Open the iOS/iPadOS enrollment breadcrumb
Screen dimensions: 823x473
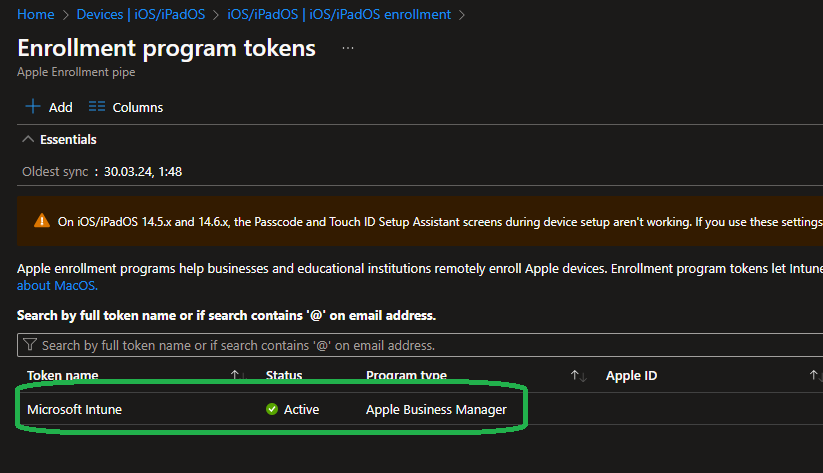pyautogui.click(x=337, y=14)
